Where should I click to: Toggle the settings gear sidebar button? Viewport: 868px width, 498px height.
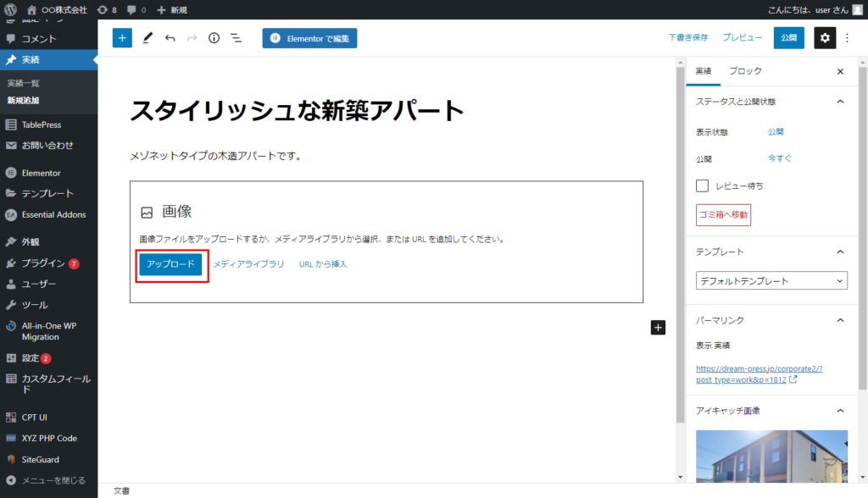pyautogui.click(x=825, y=38)
